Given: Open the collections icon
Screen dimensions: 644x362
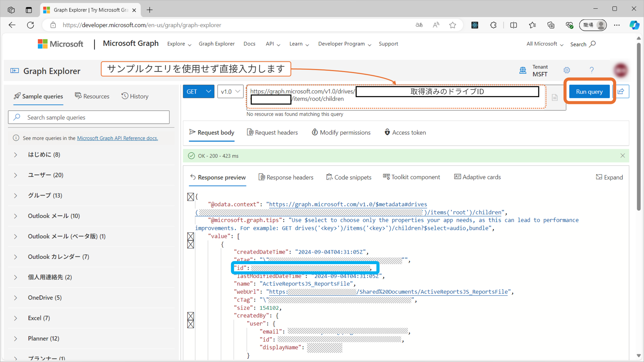Looking at the screenshot, I should coord(551,25).
